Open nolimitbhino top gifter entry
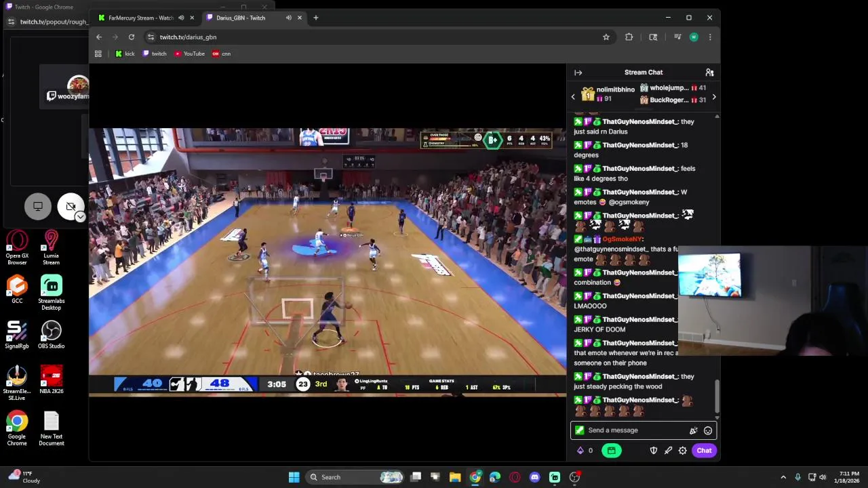 coord(608,94)
